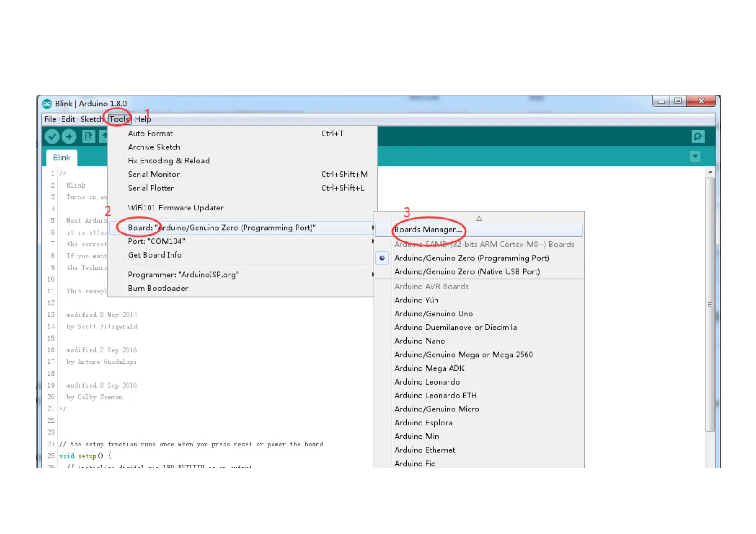Expand the Programmer ArduinoISP.org submenu
This screenshot has height=534, width=756.
(242, 275)
